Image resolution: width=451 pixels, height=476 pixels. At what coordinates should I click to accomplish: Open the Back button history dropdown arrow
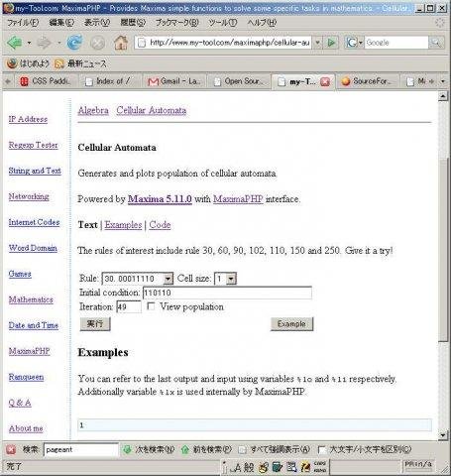(29, 43)
